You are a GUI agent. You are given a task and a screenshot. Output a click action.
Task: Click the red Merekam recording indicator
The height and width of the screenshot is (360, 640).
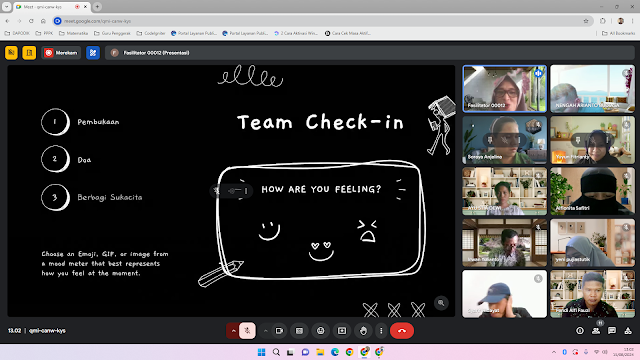pos(61,53)
